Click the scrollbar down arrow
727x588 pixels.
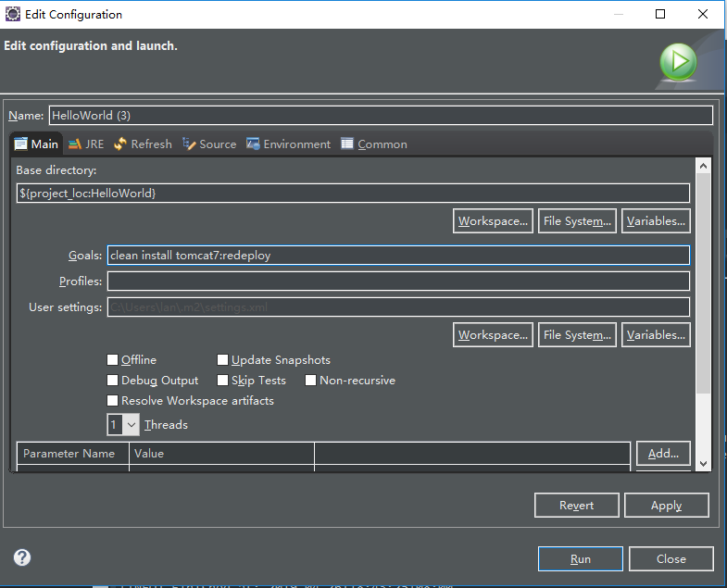(703, 463)
